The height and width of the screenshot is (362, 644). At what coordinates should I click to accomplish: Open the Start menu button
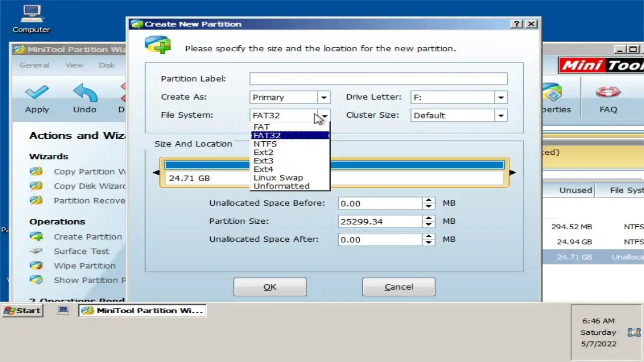click(23, 311)
